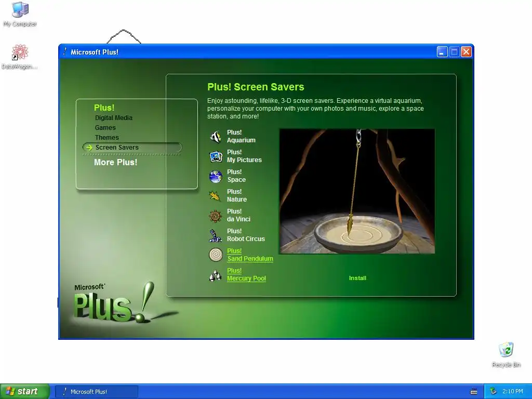Click the Plus! Aquarium fish icon
532x399 pixels.
[216, 137]
